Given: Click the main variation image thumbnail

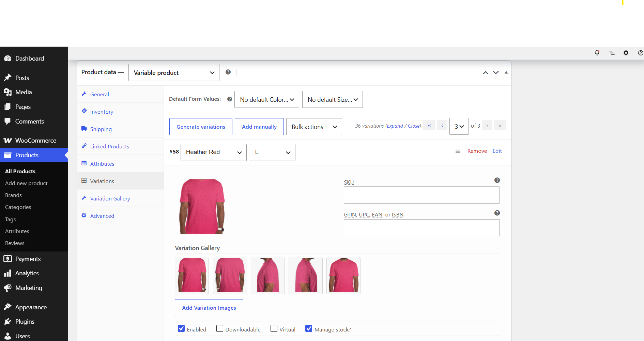Looking at the screenshot, I should (202, 207).
